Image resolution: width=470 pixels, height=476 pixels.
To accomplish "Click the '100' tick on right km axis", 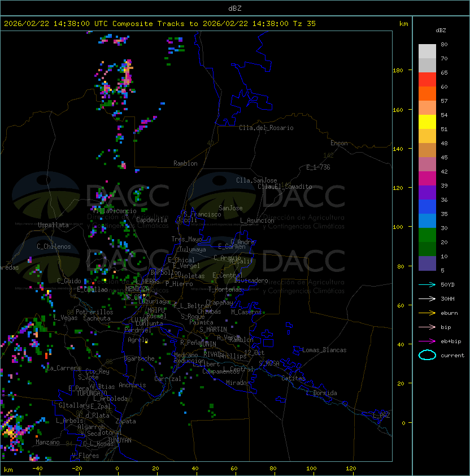I will click(398, 227).
